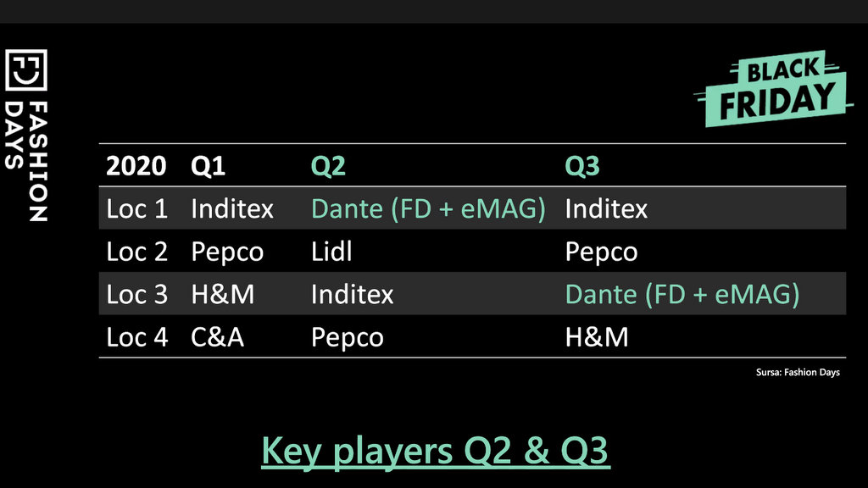This screenshot has height=488, width=868.
Task: Select the Q1 column header
Action: click(x=209, y=165)
